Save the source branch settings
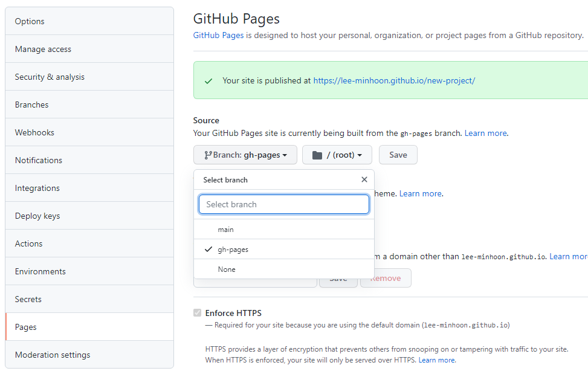 click(398, 155)
